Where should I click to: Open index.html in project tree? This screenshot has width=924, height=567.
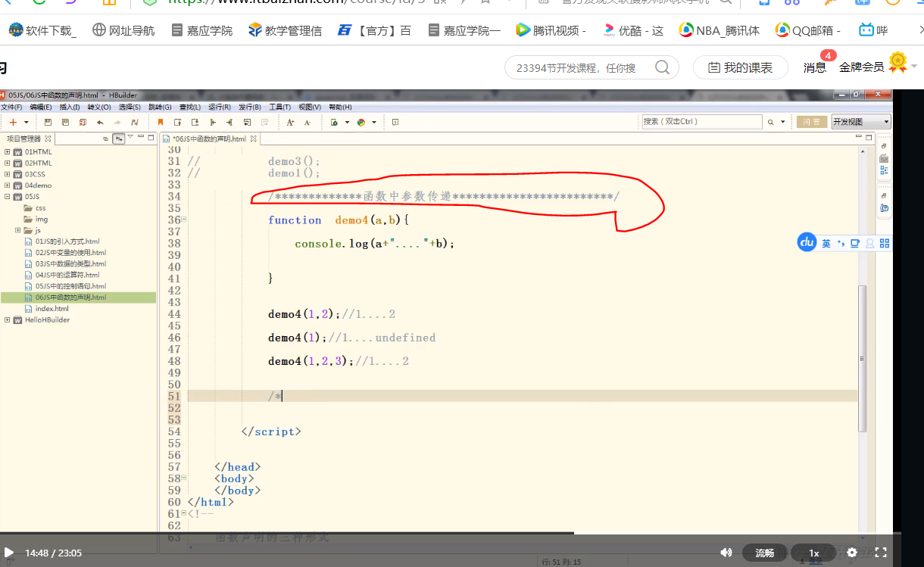pos(46,308)
